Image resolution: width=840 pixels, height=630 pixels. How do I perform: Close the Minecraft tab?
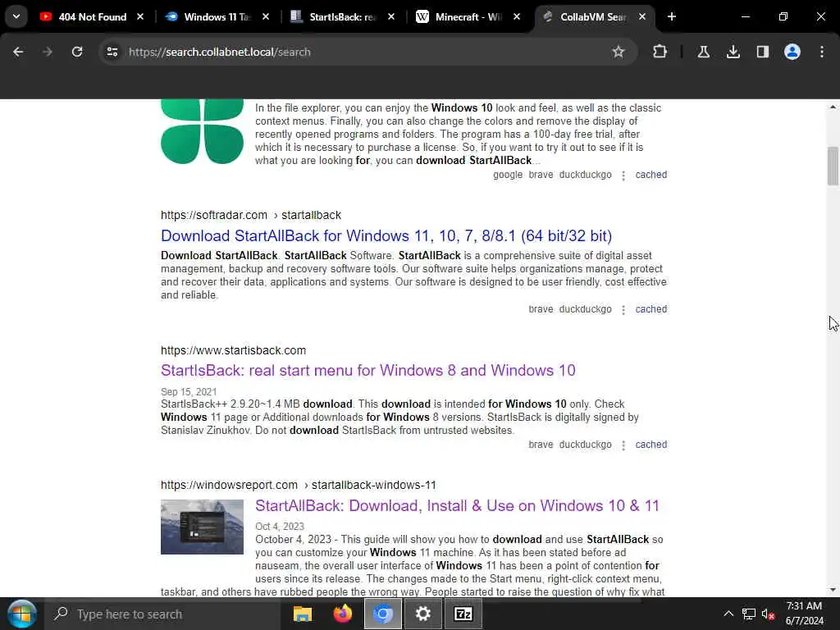pyautogui.click(x=517, y=16)
